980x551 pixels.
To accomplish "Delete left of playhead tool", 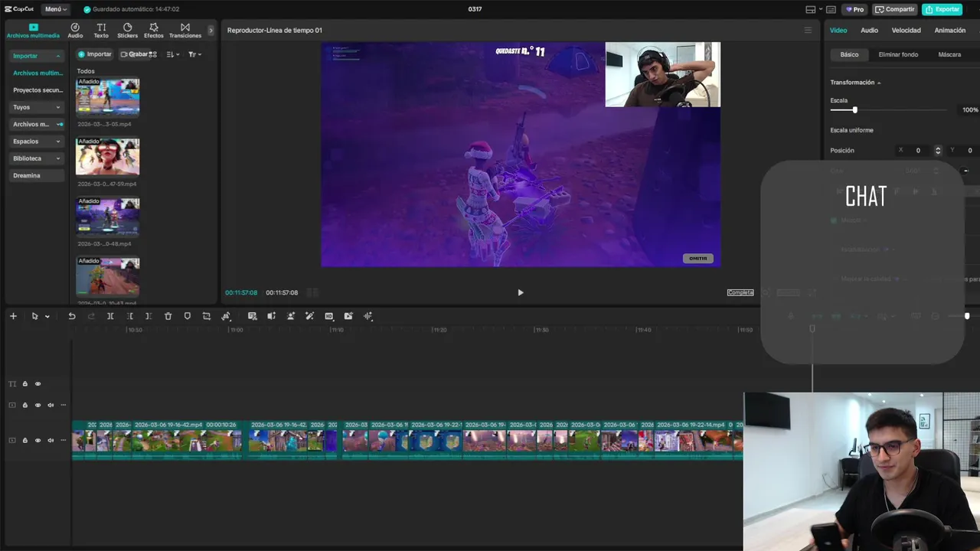I will (x=129, y=316).
